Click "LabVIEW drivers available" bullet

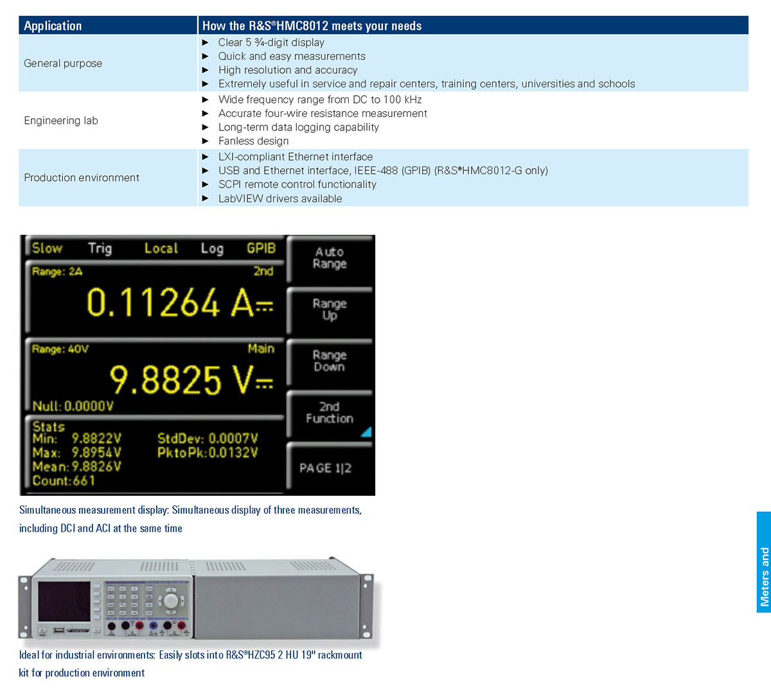[x=280, y=198]
